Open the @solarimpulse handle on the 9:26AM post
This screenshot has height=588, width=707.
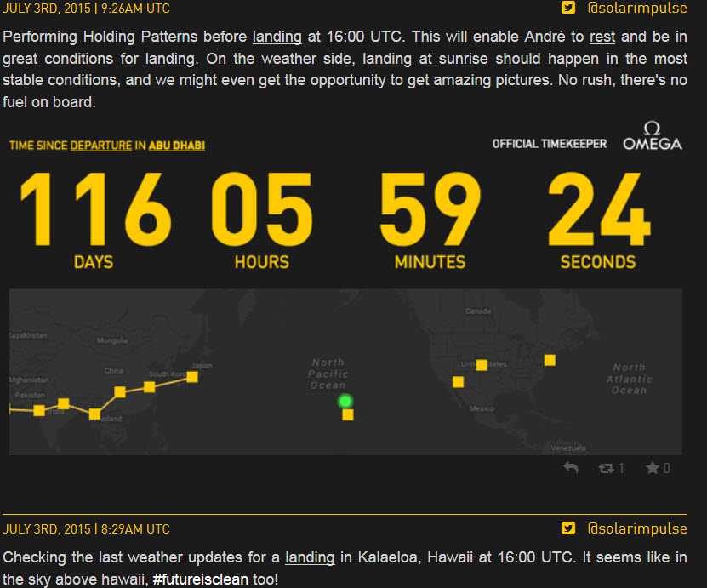click(x=636, y=9)
